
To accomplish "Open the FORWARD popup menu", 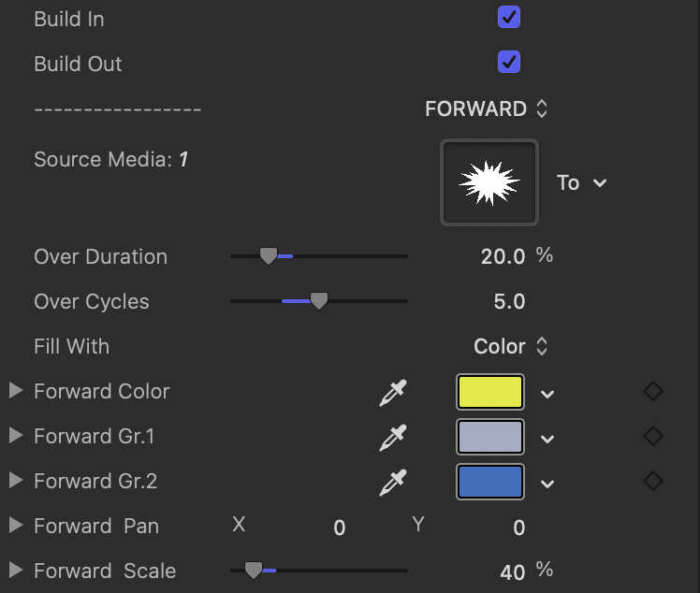I will pyautogui.click(x=486, y=108).
